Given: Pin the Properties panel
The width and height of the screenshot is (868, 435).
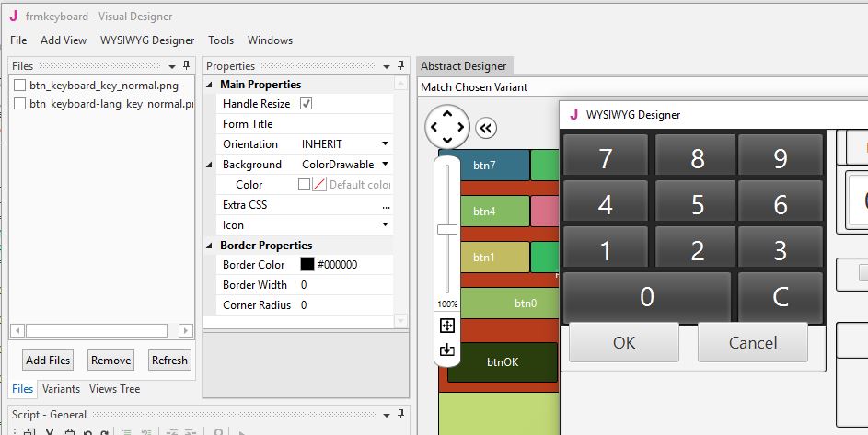Looking at the screenshot, I should coord(400,65).
